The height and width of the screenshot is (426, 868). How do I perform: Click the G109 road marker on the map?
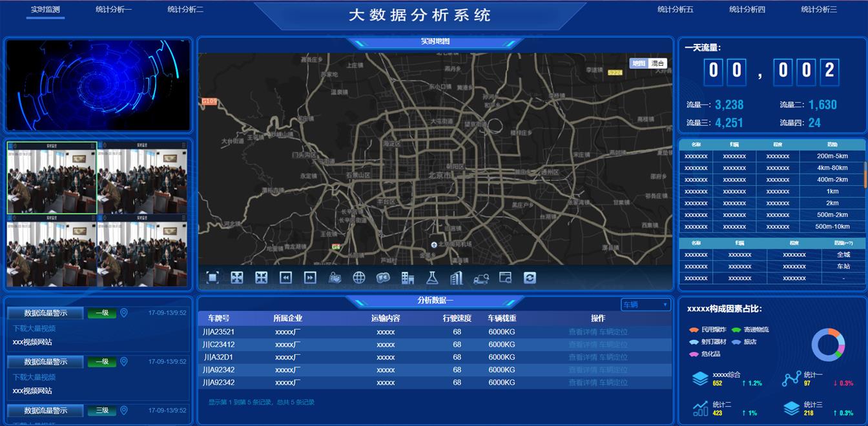pyautogui.click(x=209, y=101)
